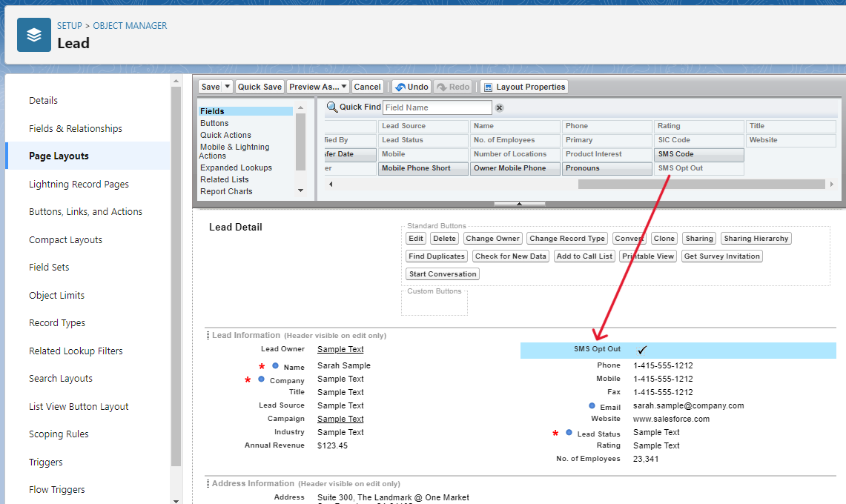Image resolution: width=846 pixels, height=504 pixels.
Task: Click the left sidebar vertical scrollbar
Action: click(x=176, y=276)
